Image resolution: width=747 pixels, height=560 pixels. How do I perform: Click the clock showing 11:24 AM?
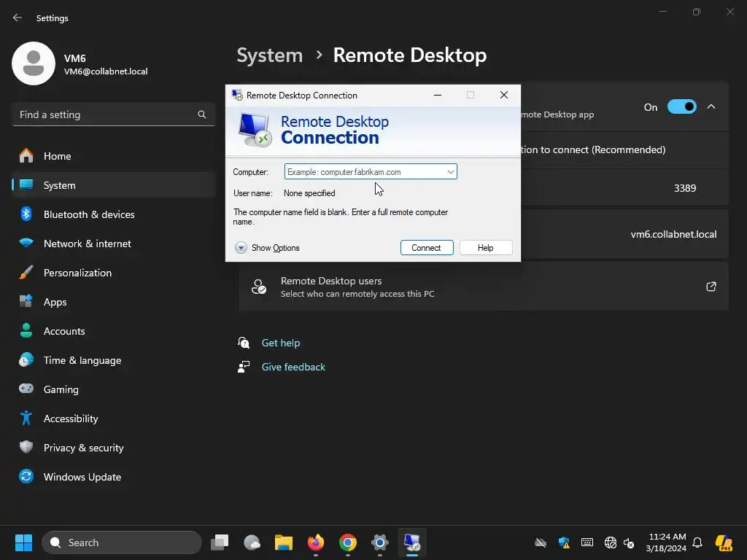click(667, 537)
